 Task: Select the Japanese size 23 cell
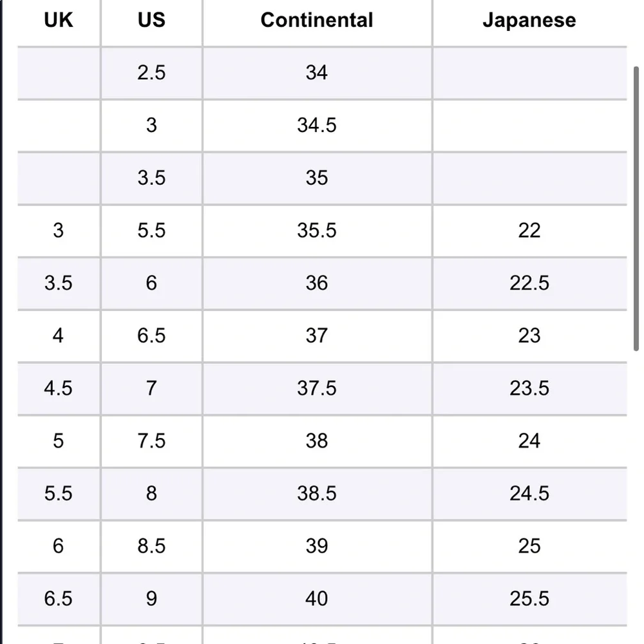[529, 336]
